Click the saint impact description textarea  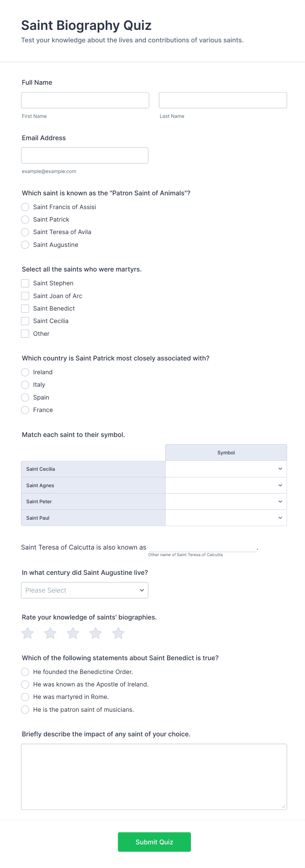coord(154,777)
